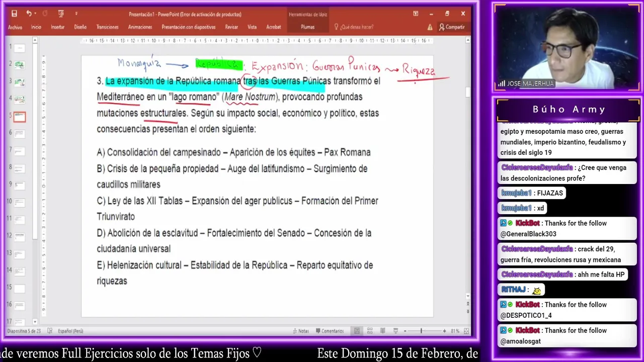Click the 81% zoom level

pyautogui.click(x=455, y=331)
